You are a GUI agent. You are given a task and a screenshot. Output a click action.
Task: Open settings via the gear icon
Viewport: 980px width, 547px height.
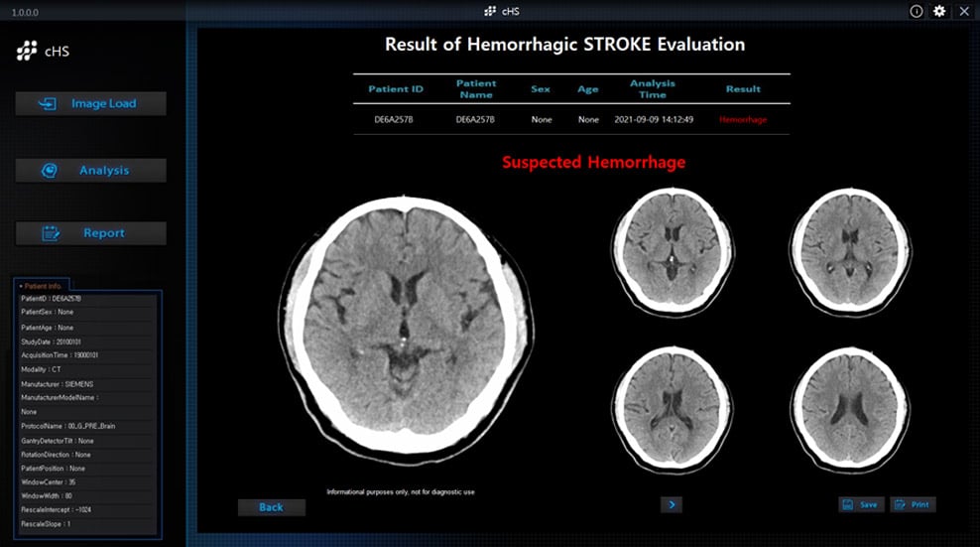click(939, 11)
